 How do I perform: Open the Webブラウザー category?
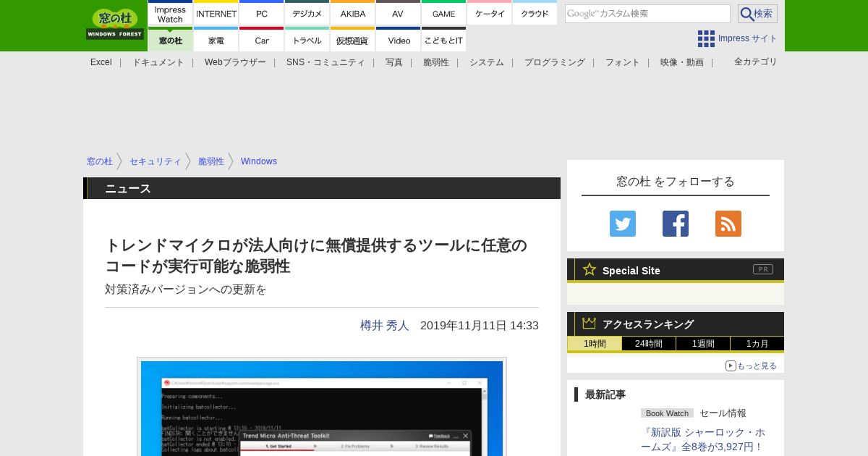pyautogui.click(x=235, y=62)
